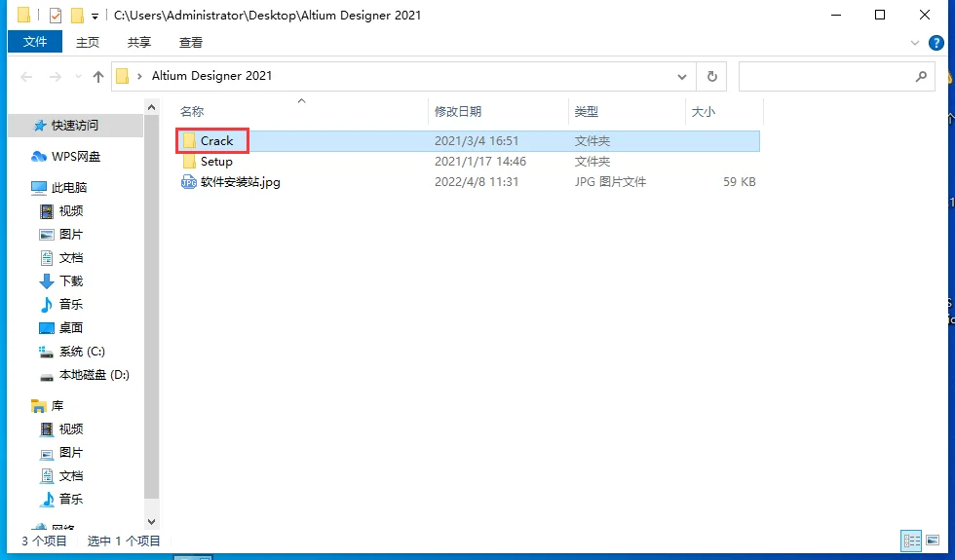Select the Setup folder
Image resolution: width=955 pixels, height=560 pixels.
(x=216, y=162)
